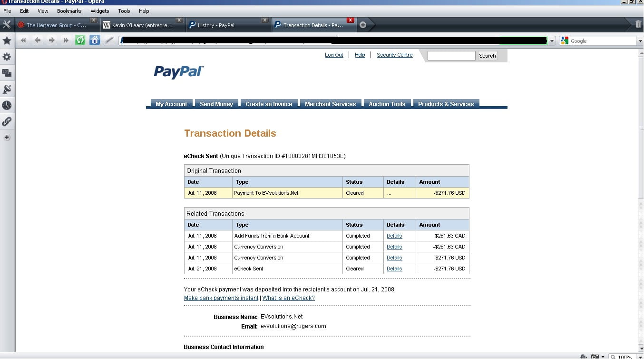Click the PayPal Search button

(488, 56)
